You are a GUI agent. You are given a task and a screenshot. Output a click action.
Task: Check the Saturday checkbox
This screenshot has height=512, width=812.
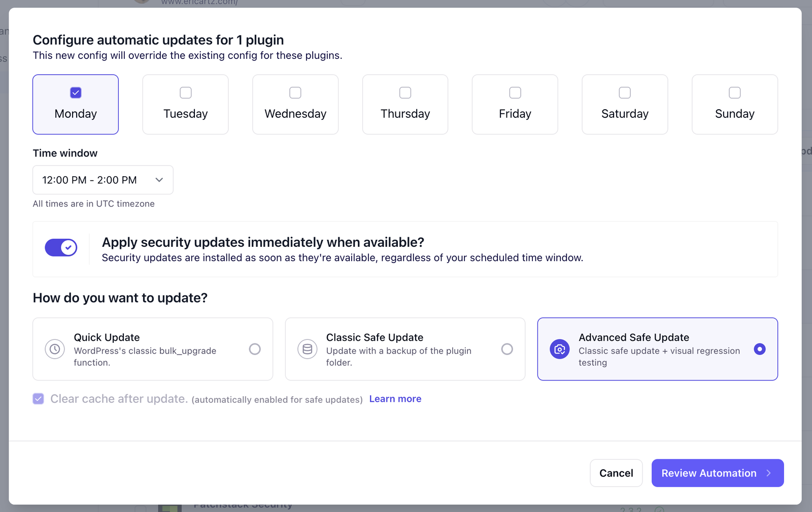click(x=624, y=92)
